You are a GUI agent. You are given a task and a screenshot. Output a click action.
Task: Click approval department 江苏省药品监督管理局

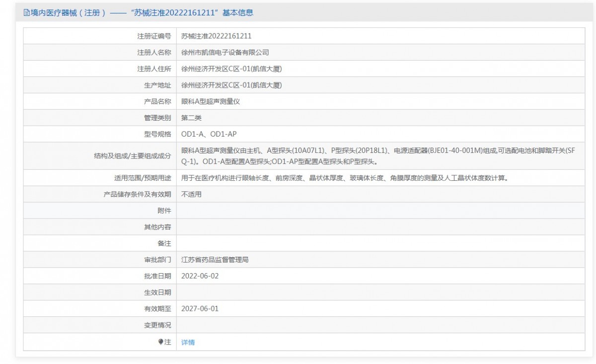click(x=218, y=260)
